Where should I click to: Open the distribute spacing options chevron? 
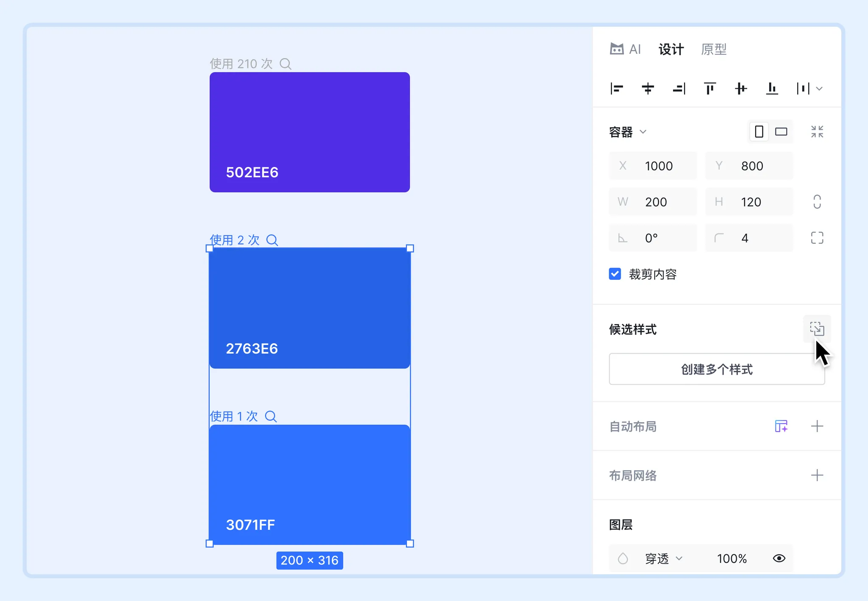click(x=819, y=89)
